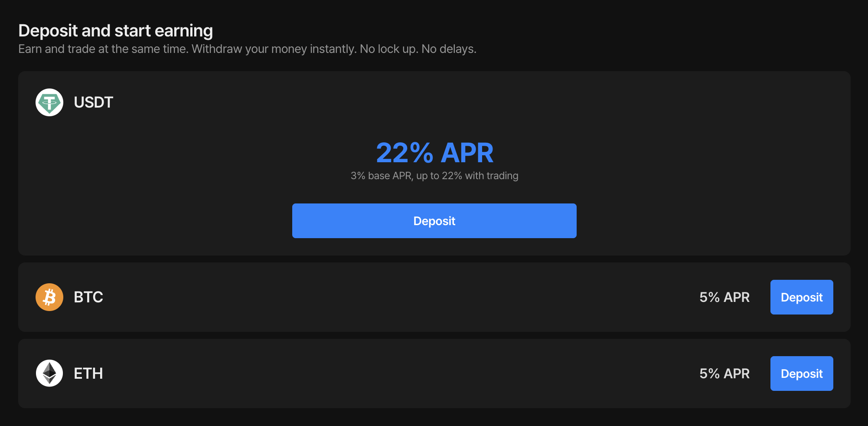This screenshot has height=426, width=868.
Task: Click the Deposit and start earning heading
Action: pos(116,31)
